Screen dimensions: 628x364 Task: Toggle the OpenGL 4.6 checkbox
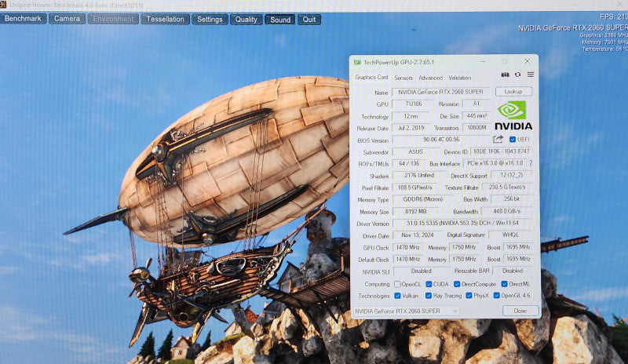[x=497, y=296]
